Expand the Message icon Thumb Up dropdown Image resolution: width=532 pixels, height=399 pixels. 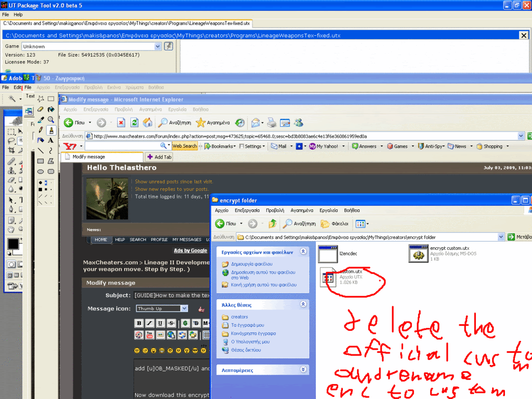pos(184,309)
